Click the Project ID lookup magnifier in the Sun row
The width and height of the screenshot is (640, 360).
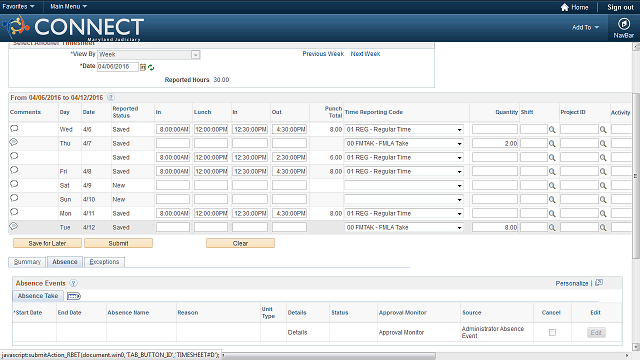click(603, 200)
